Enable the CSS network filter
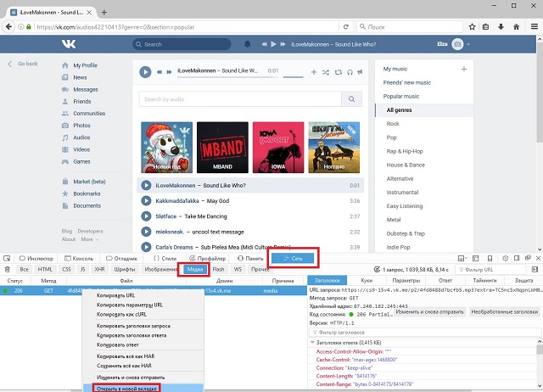 [66, 269]
